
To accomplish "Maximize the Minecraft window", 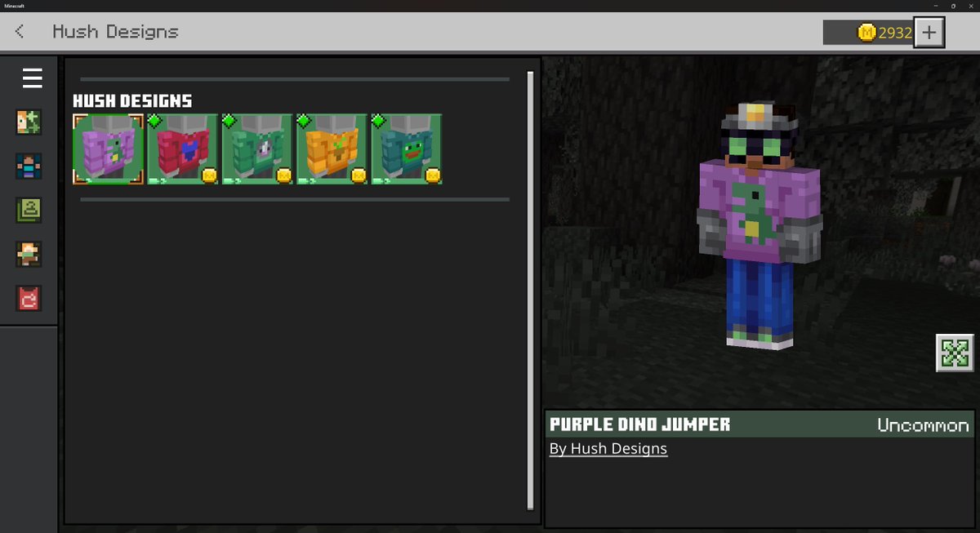I will pos(953,6).
